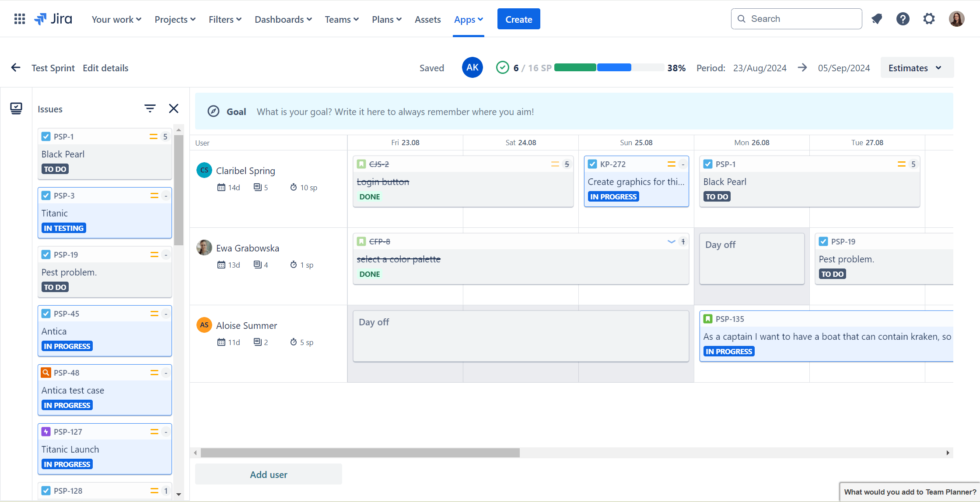Expand the Filters dropdown
The height and width of the screenshot is (502, 980).
click(x=225, y=19)
